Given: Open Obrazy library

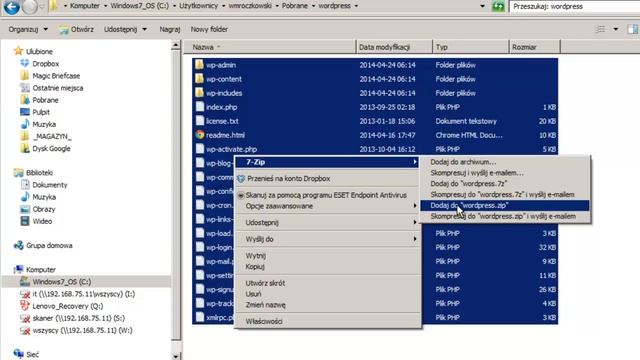Looking at the screenshot, I should (43, 209).
